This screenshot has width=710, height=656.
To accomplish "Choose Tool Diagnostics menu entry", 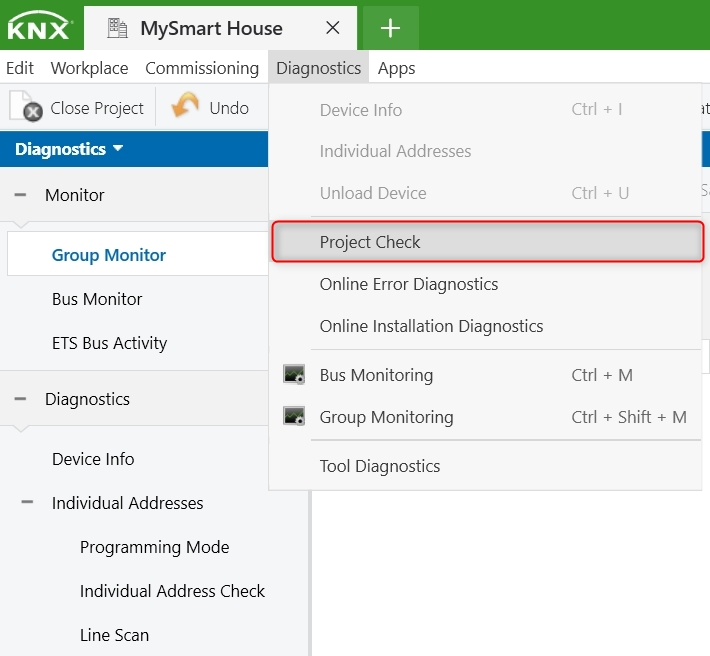I will 485,466.
